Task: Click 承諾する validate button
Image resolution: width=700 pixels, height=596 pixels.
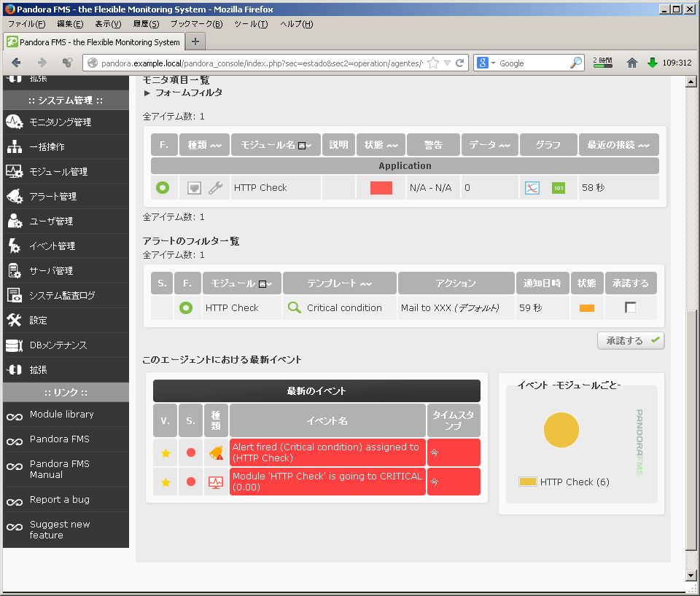Action: (631, 341)
